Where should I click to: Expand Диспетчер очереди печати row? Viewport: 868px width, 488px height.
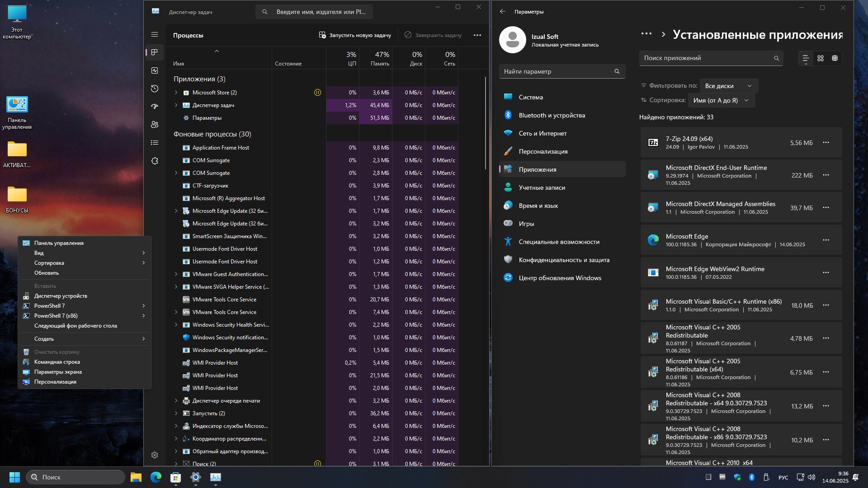click(176, 401)
